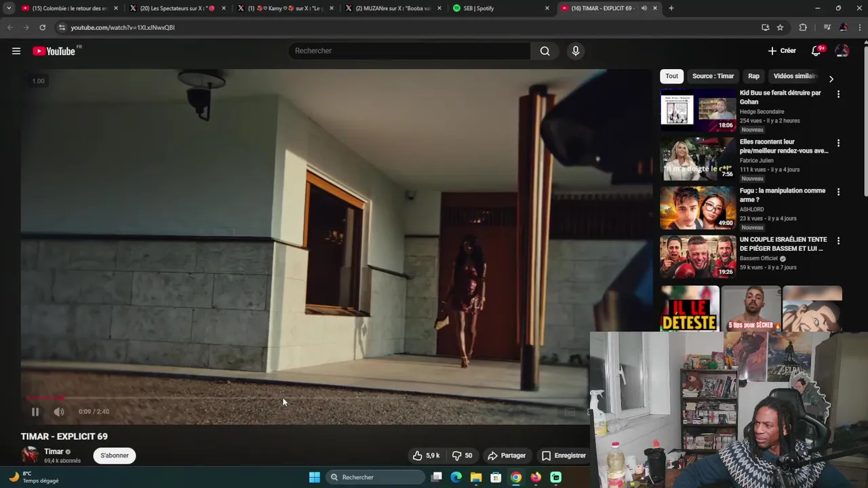868x488 pixels.
Task: Mute the TIMAR tab audio icon
Action: point(644,8)
